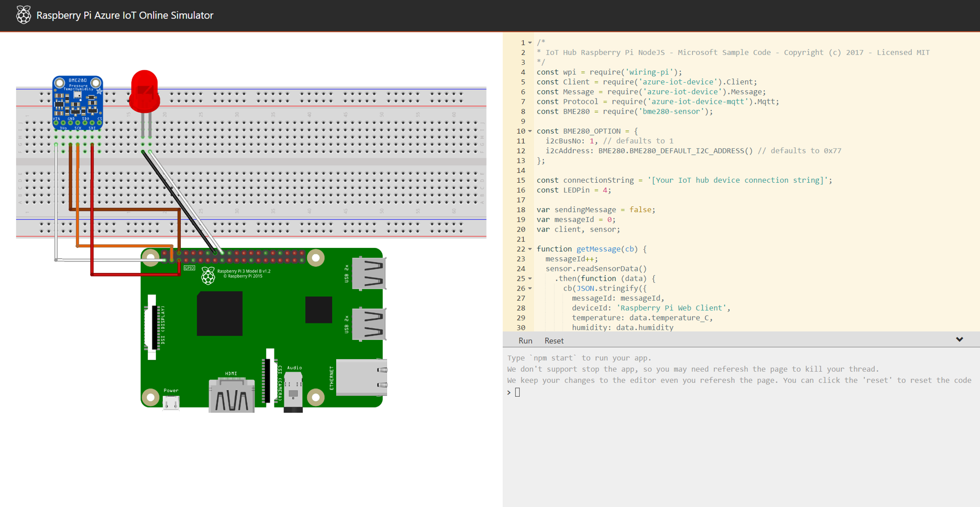This screenshot has width=980, height=507.
Task: Click the 'We keep your changes' console line
Action: coord(739,381)
